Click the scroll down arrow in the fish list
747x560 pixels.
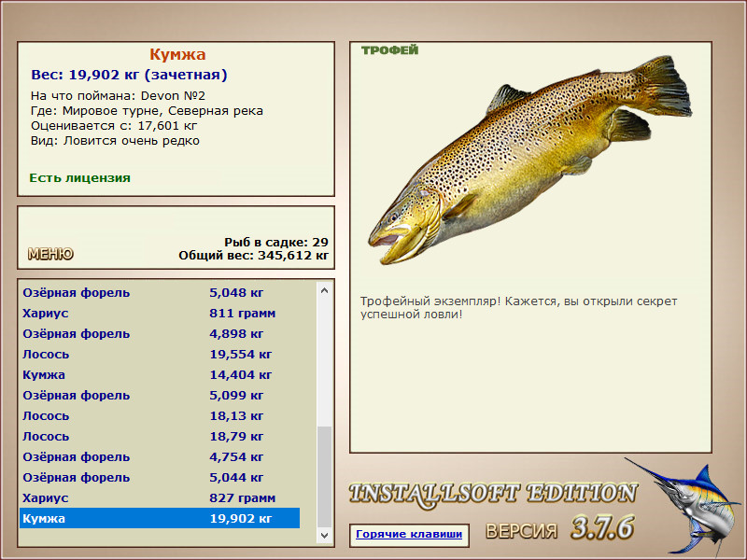click(x=324, y=535)
